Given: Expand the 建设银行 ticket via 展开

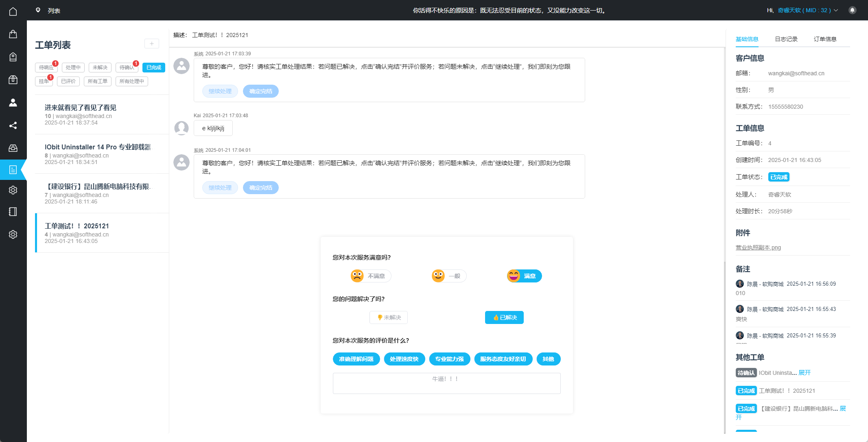Looking at the screenshot, I should (843, 408).
